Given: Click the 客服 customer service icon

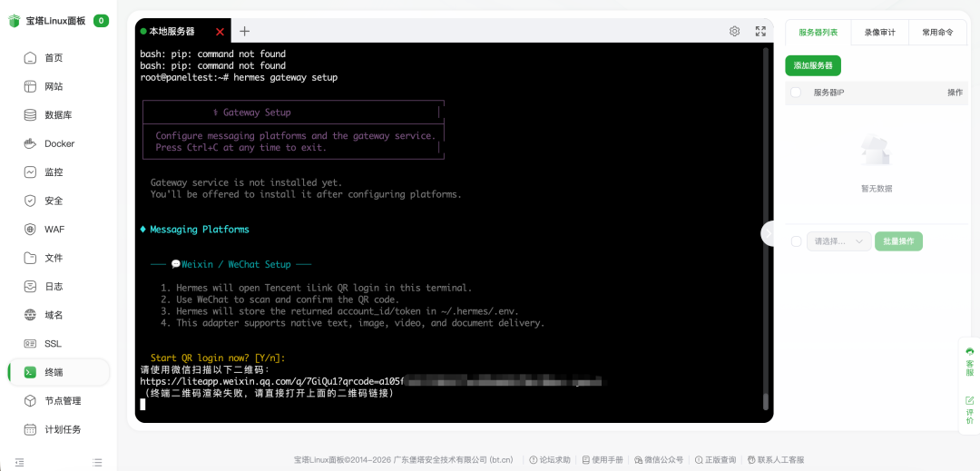Looking at the screenshot, I should point(969,362).
